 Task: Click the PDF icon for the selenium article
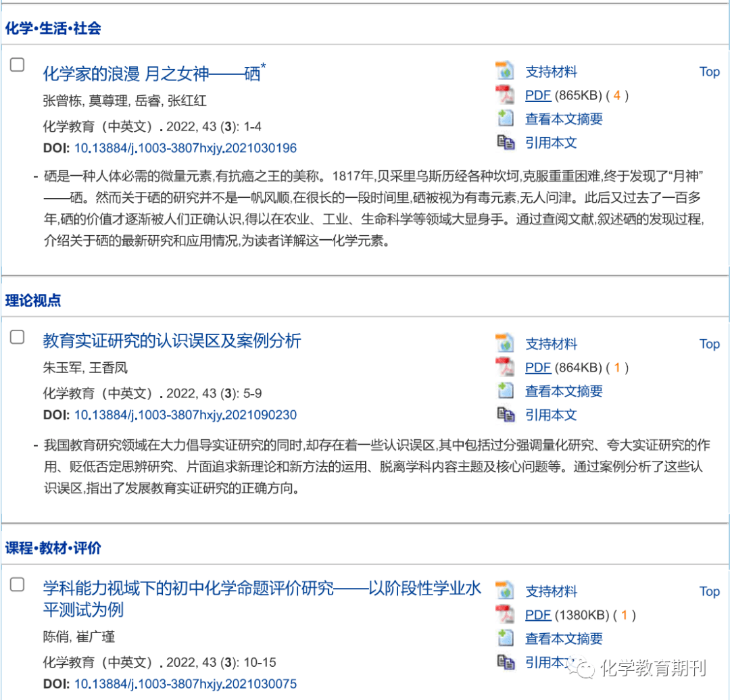point(504,95)
